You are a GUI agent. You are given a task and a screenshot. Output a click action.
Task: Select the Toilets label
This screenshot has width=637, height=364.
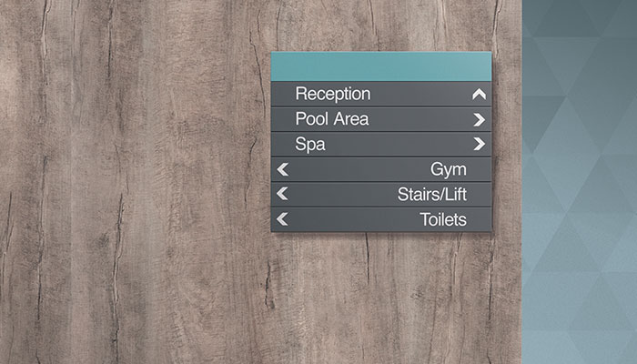point(443,219)
